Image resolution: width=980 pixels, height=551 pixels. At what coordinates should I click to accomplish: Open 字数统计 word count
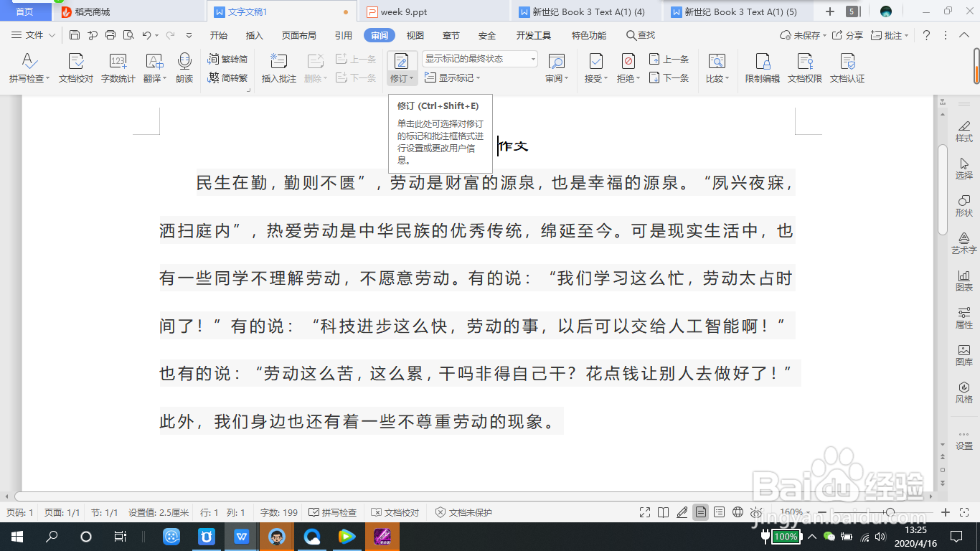click(x=117, y=68)
